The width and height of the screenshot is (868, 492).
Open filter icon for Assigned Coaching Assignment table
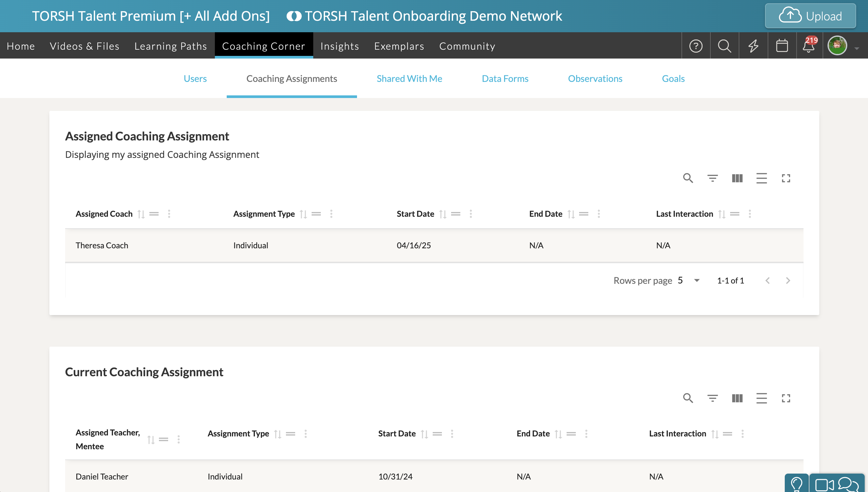(x=712, y=178)
